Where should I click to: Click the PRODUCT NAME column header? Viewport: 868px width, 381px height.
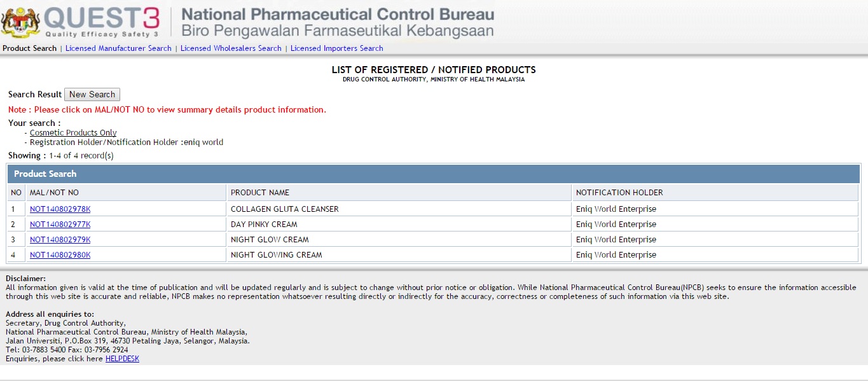[x=259, y=193]
